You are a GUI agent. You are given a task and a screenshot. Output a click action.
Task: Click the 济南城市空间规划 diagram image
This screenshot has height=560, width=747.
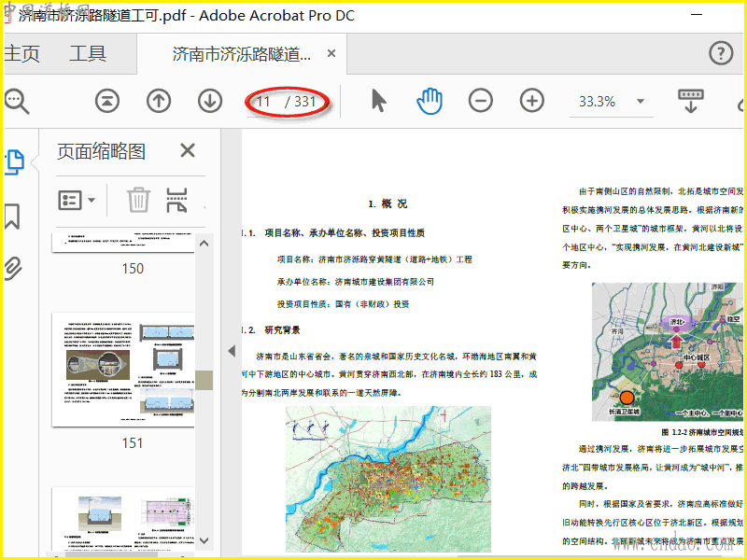point(667,352)
